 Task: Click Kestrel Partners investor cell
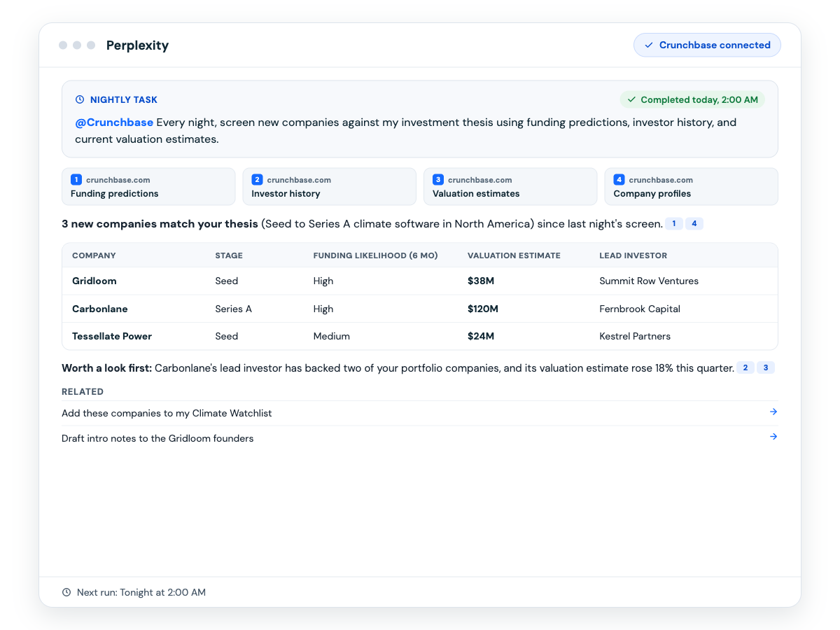click(635, 336)
